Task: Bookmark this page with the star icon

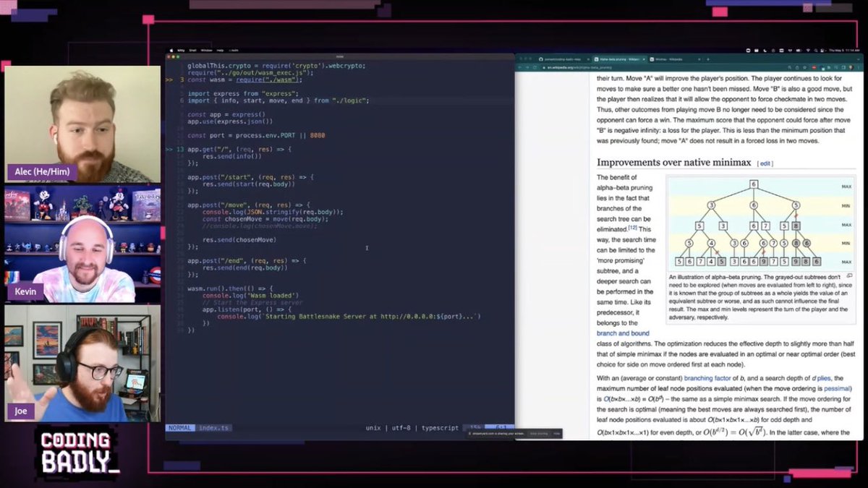Action: [x=804, y=67]
